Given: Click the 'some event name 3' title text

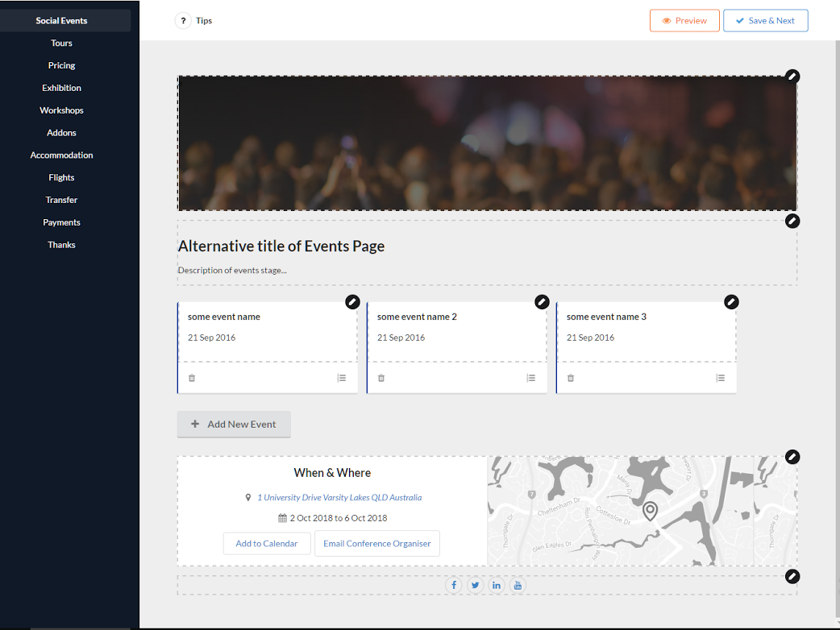Looking at the screenshot, I should [606, 317].
